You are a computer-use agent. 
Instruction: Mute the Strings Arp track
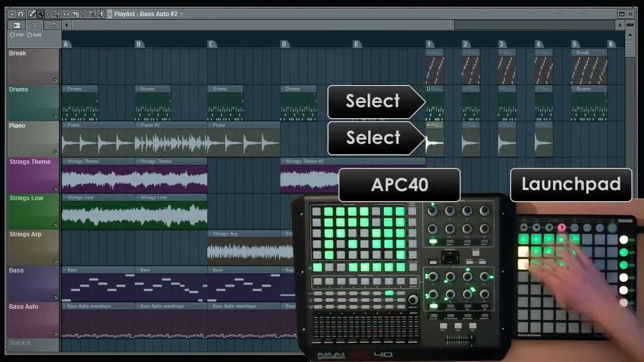point(55,261)
